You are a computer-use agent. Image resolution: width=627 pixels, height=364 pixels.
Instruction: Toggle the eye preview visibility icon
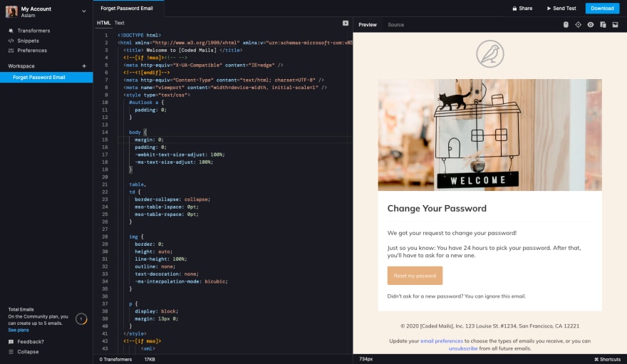point(591,25)
